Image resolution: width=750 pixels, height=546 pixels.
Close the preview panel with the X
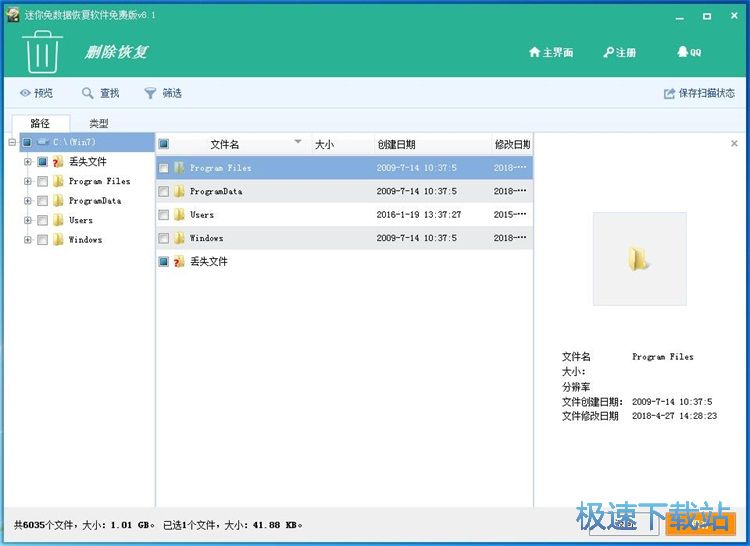pos(734,144)
